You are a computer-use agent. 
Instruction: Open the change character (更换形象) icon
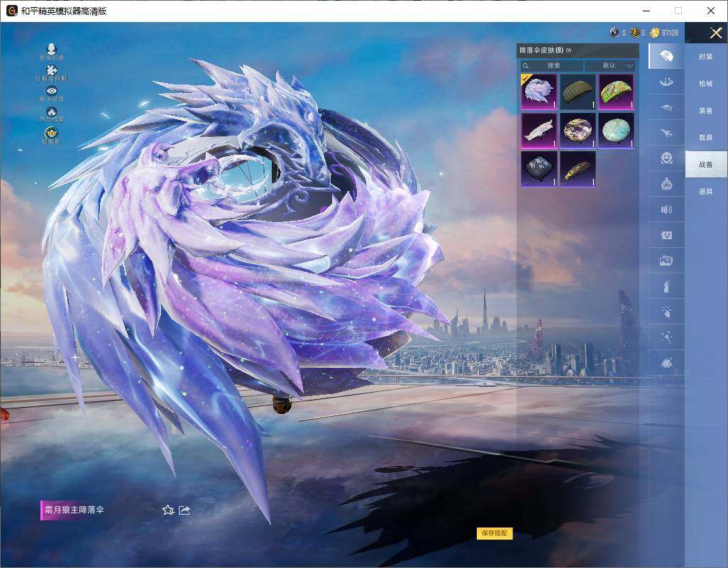pyautogui.click(x=52, y=49)
